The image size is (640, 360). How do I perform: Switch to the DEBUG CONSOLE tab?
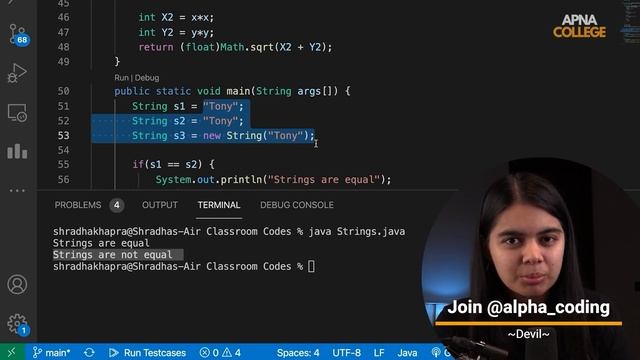[x=297, y=205]
